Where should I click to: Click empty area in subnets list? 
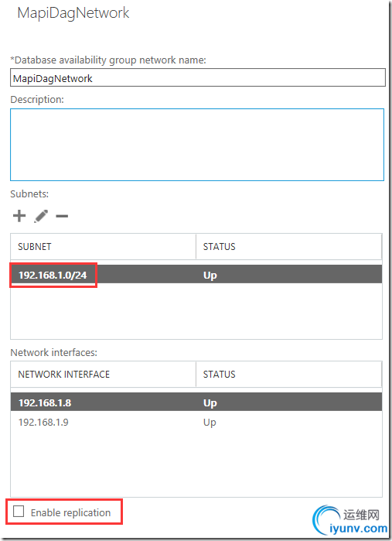(x=196, y=311)
